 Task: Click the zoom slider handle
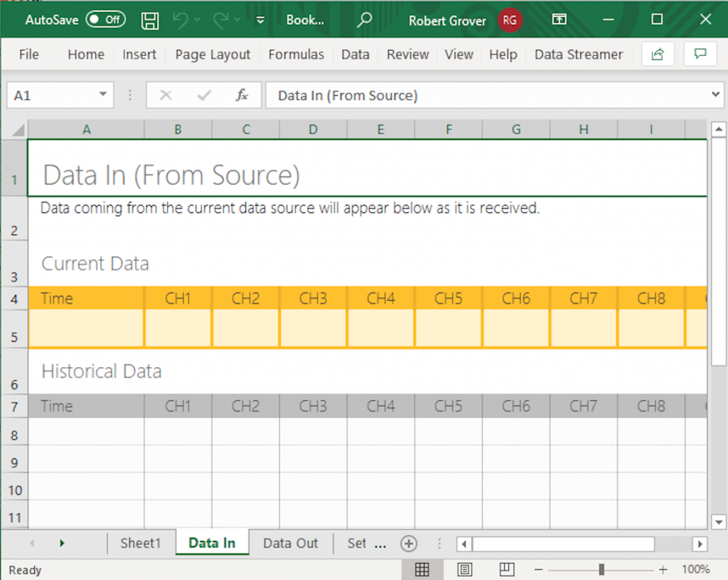pos(601,569)
